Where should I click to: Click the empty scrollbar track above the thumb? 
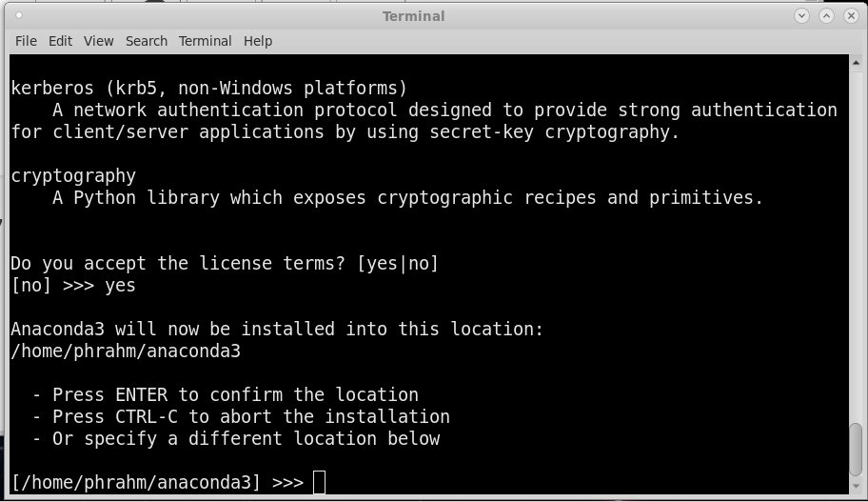(858, 238)
